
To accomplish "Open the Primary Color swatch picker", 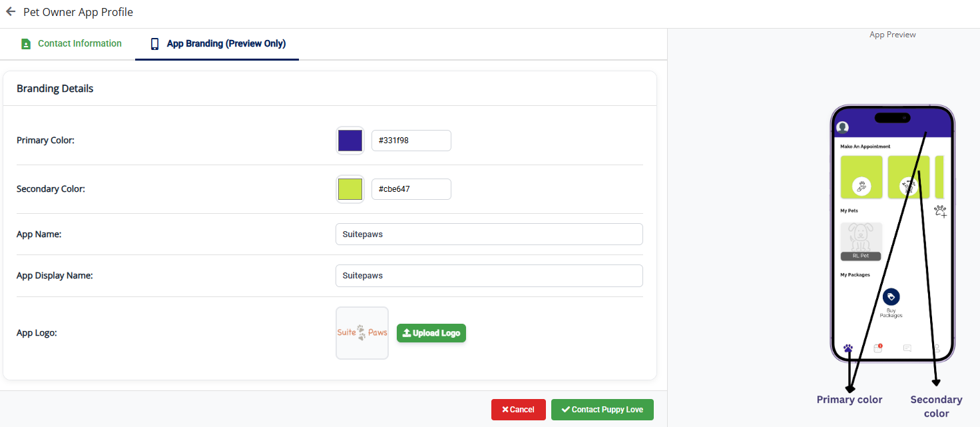I will click(x=350, y=141).
